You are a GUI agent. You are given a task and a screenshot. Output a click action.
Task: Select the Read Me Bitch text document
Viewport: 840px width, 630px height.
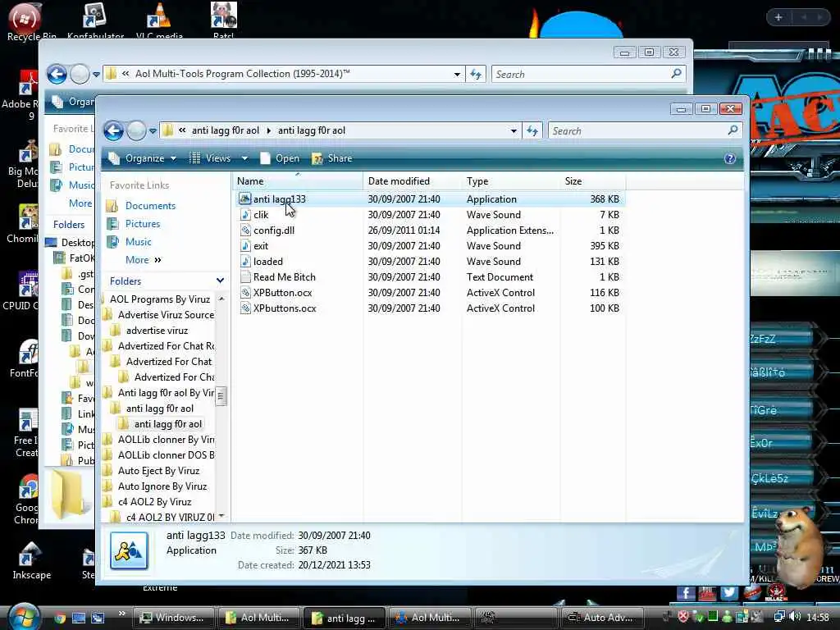coord(284,277)
